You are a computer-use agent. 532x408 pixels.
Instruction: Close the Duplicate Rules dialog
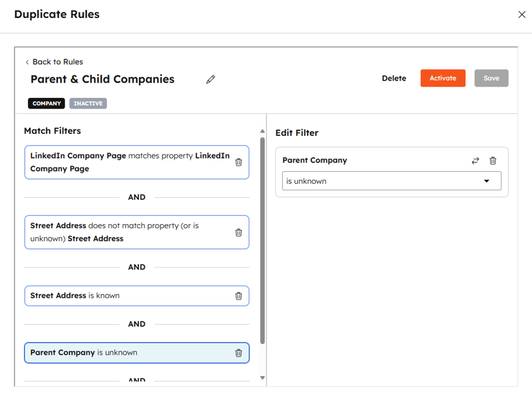click(x=522, y=14)
